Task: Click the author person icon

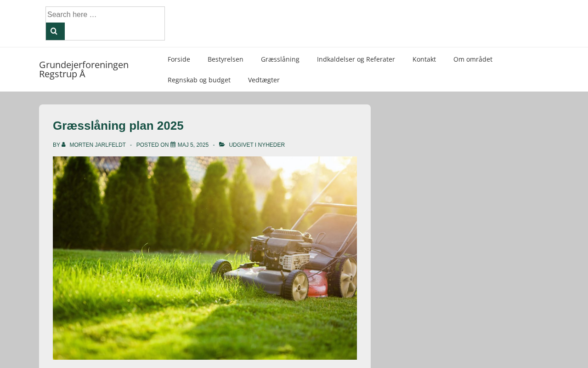Action: click(64, 144)
